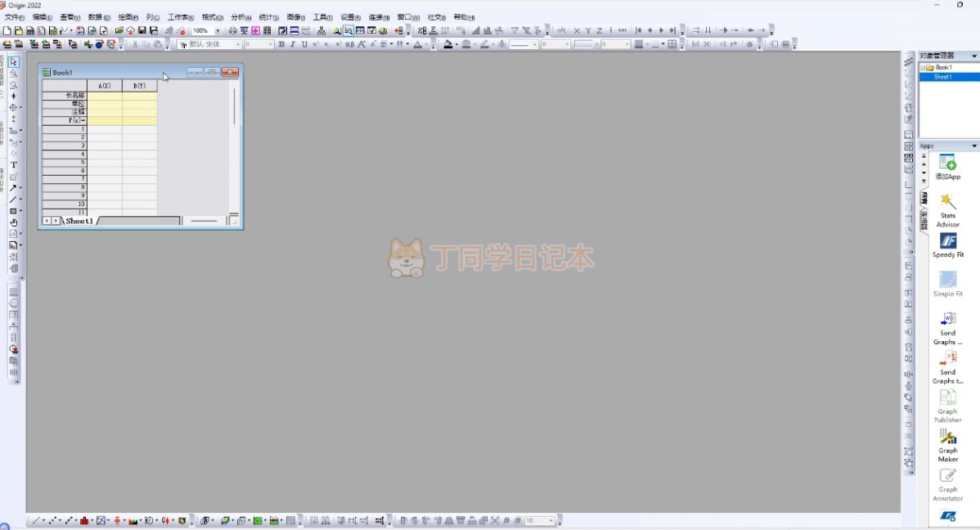Open the Apps panel dropdown arrow

pos(973,146)
